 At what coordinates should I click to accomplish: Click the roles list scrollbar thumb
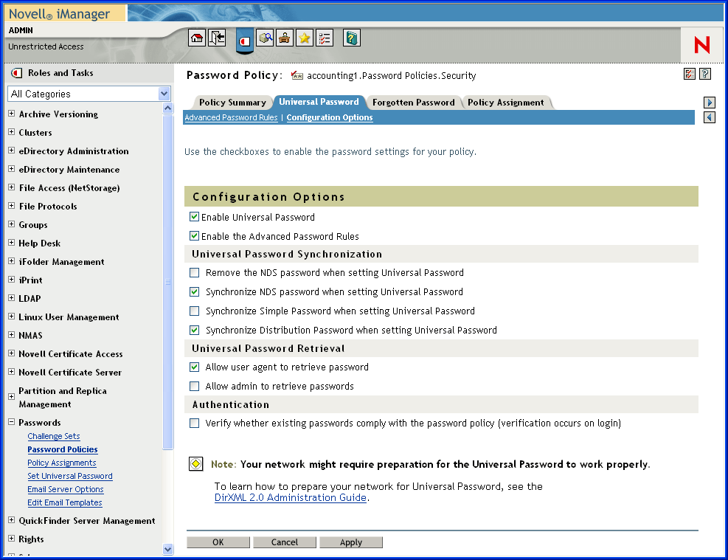(168, 282)
